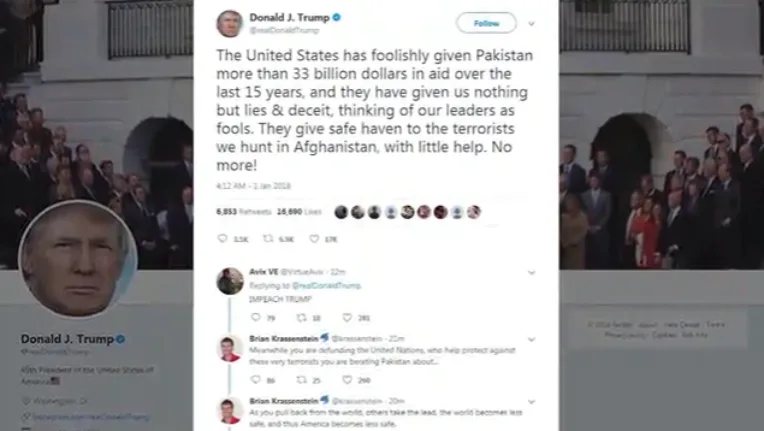The width and height of the screenshot is (764, 431).
Task: Open the tweet options chevron beside Follow
Action: (531, 23)
